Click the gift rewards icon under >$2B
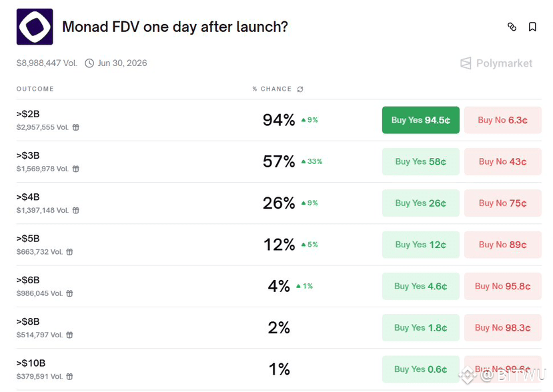 [x=76, y=127]
